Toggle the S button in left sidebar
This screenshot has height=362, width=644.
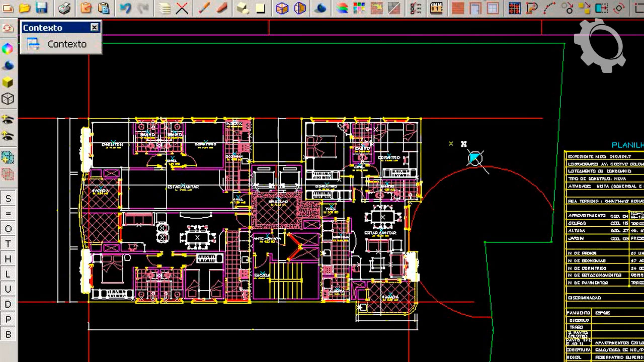(8, 199)
